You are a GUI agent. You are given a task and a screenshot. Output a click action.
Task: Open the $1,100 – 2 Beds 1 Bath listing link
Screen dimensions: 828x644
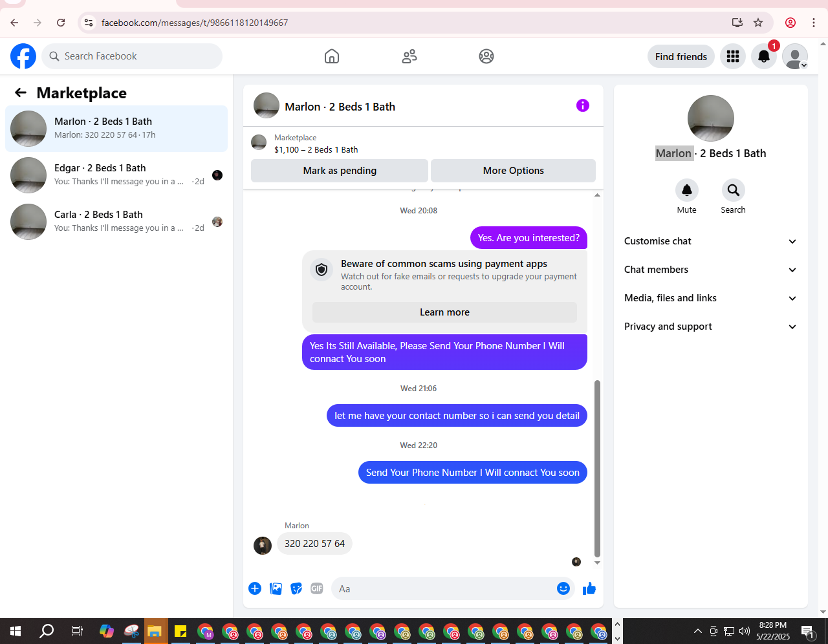(x=316, y=149)
